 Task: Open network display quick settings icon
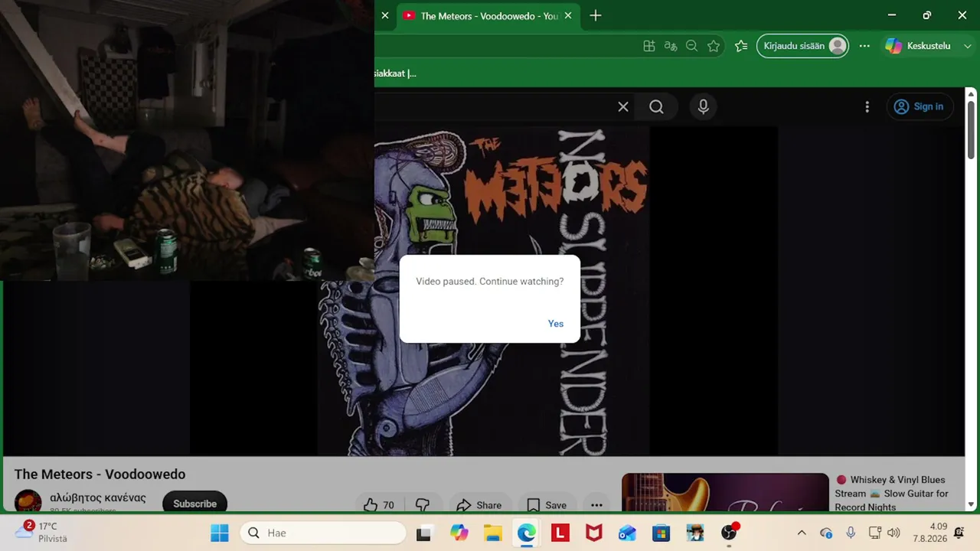[x=875, y=533]
